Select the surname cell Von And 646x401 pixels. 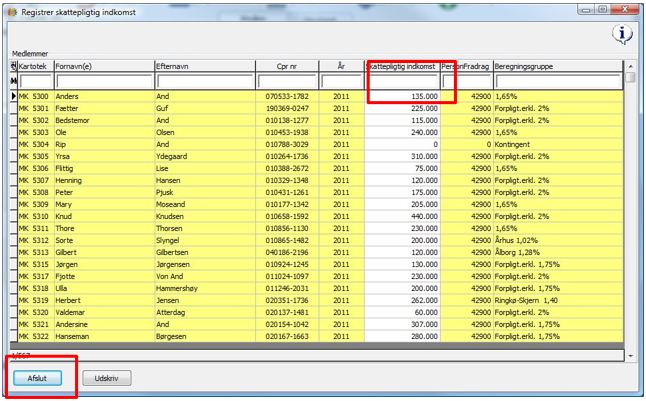click(x=205, y=276)
